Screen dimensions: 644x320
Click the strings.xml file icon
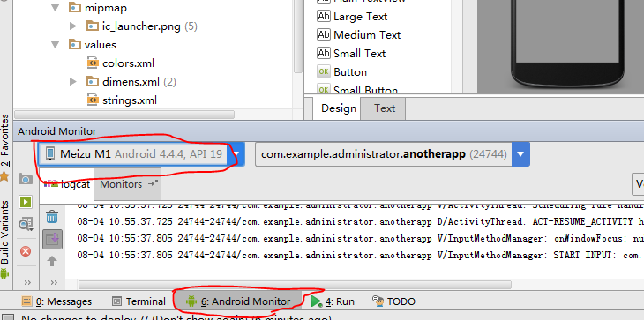(x=93, y=100)
